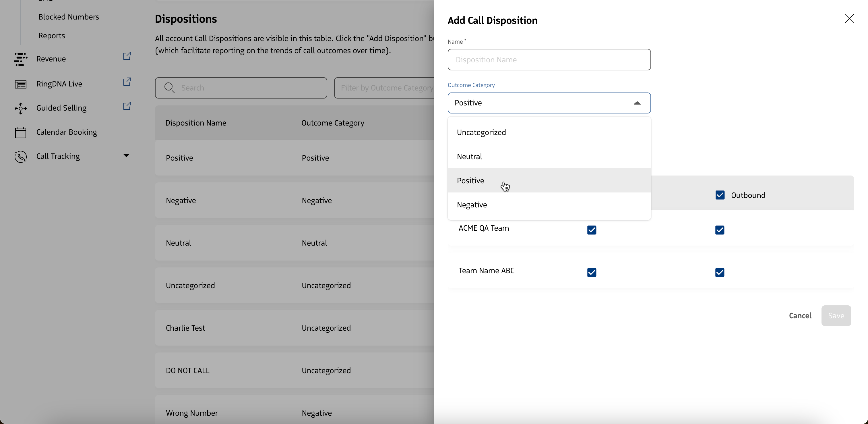Open RingDNA Live external link icon
The width and height of the screenshot is (868, 424).
tap(127, 82)
